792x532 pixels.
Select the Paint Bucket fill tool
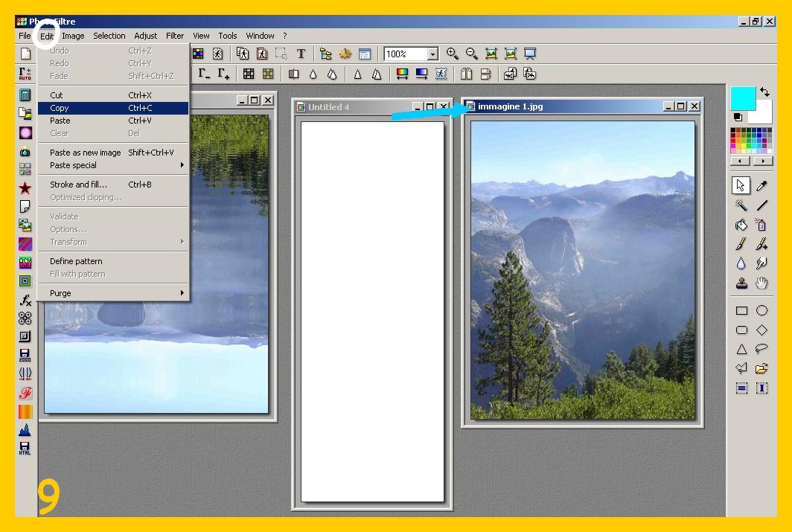[x=741, y=225]
